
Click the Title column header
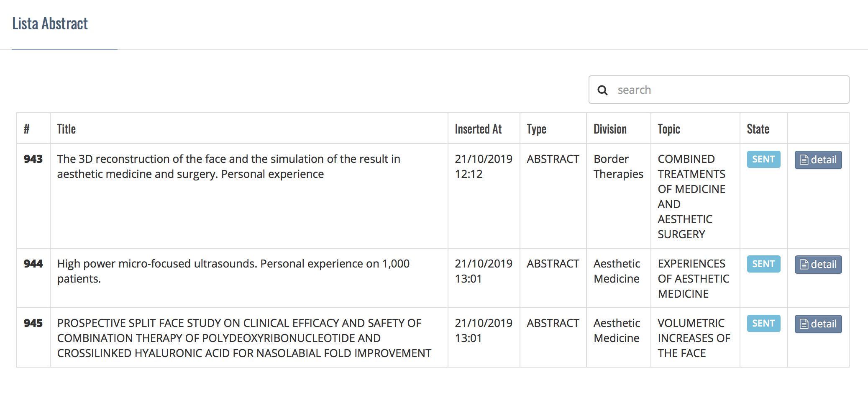click(x=67, y=129)
